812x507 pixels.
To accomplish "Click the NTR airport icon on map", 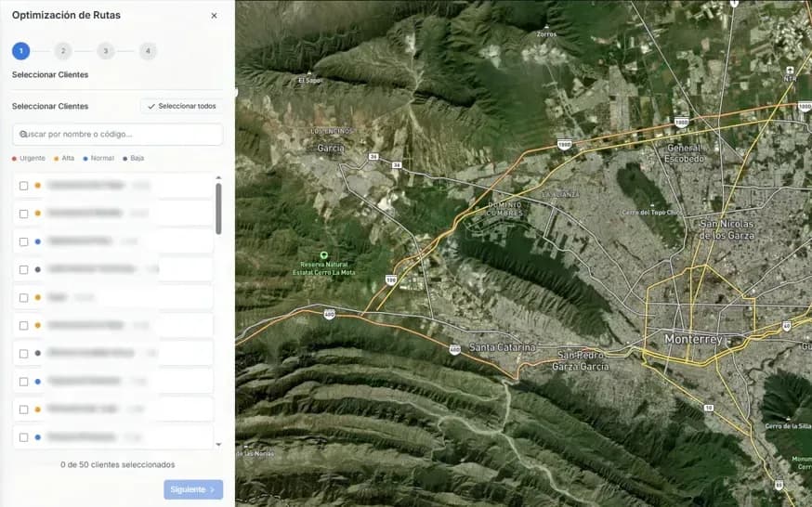I will click(790, 71).
